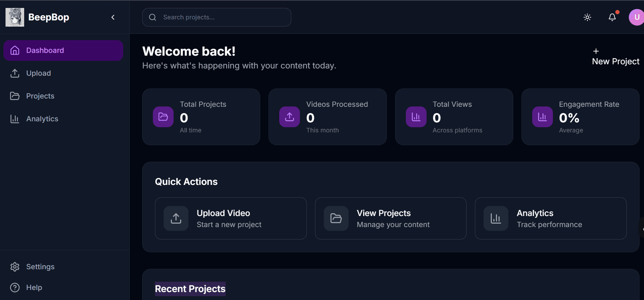
Task: Click the 'Total Views' card title
Action: (452, 104)
